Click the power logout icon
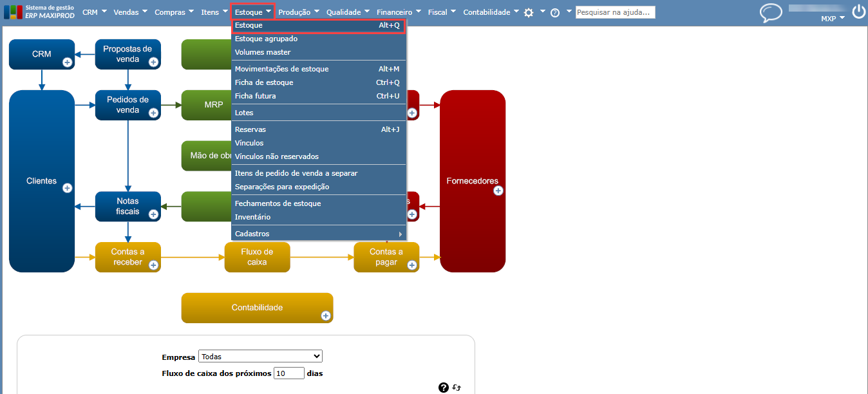The image size is (868, 394). [858, 12]
